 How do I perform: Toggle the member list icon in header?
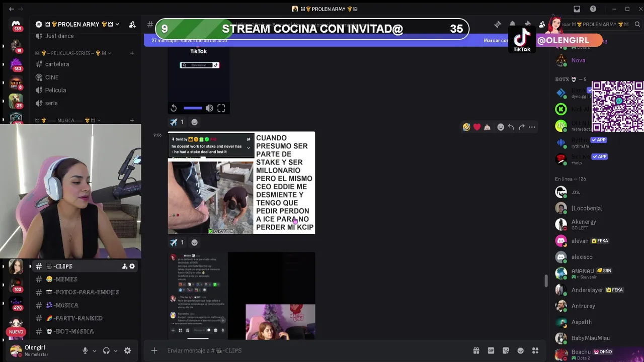coord(542,24)
